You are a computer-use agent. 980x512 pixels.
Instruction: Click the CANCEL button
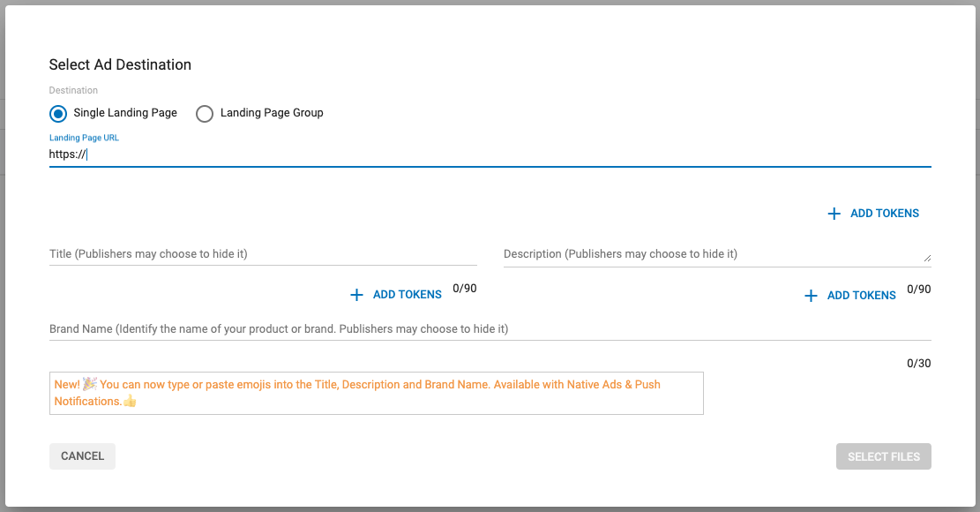tap(82, 456)
